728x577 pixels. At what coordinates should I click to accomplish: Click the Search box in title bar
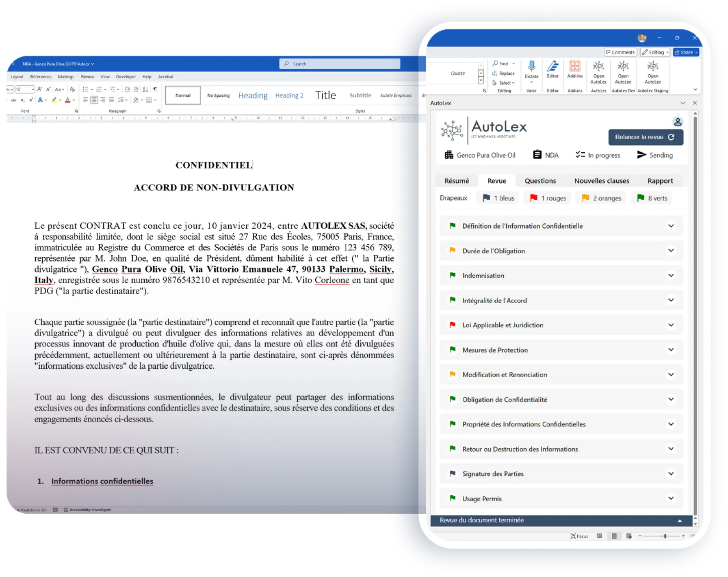pos(340,64)
